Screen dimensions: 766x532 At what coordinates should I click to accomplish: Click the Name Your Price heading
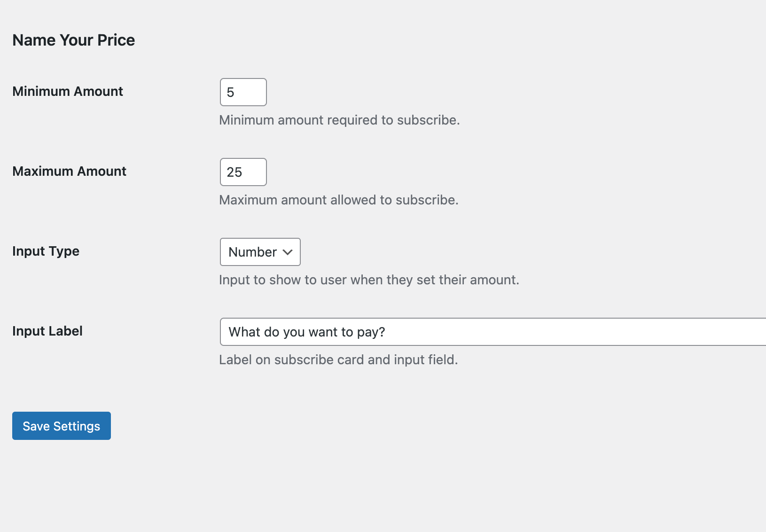point(74,40)
